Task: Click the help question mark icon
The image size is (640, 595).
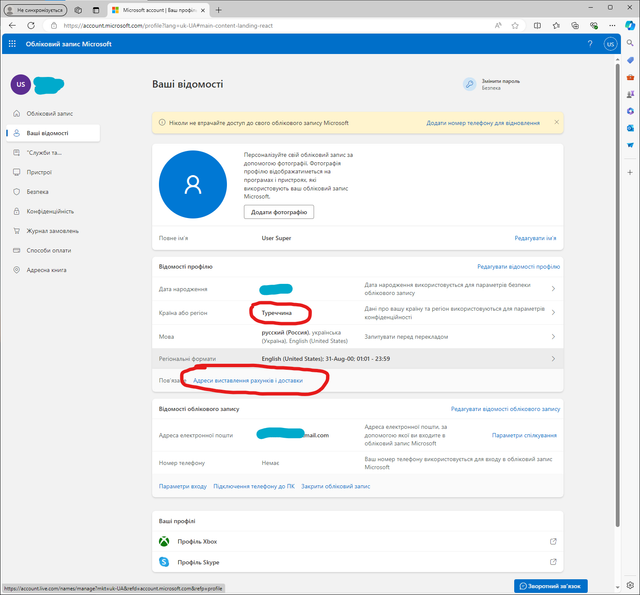Action: [x=590, y=44]
